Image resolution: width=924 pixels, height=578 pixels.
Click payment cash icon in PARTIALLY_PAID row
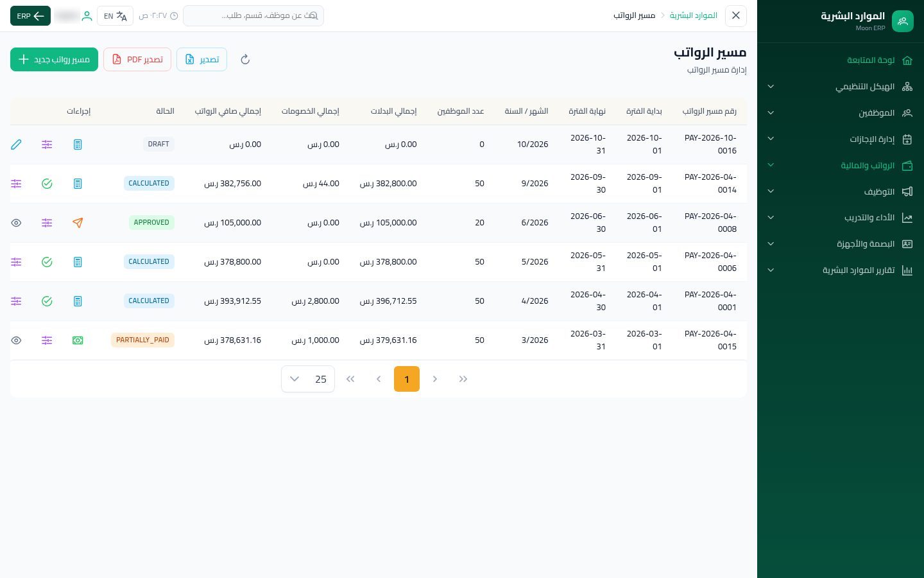tap(78, 340)
